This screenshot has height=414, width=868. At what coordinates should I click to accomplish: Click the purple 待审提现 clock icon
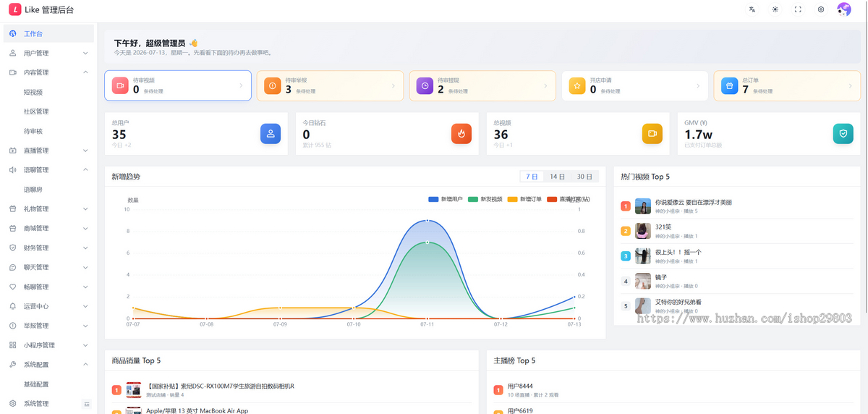click(x=425, y=85)
